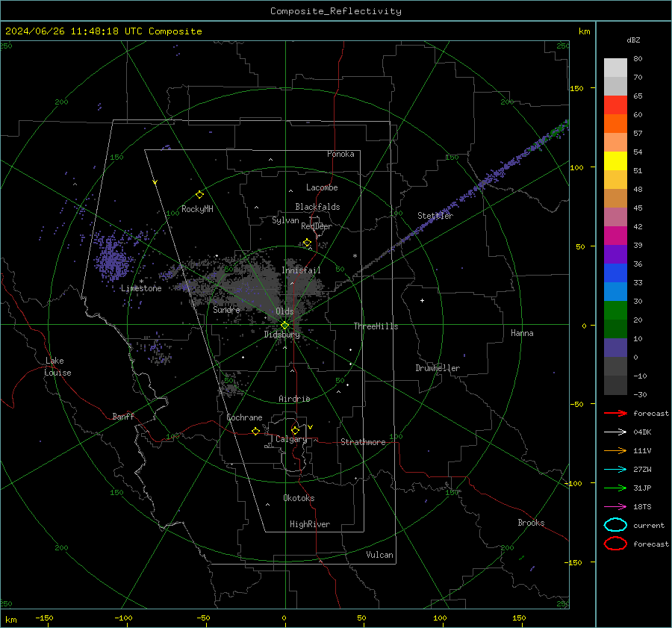This screenshot has height=628, width=672.
Task: Click the Limestone label
Action: (x=141, y=288)
